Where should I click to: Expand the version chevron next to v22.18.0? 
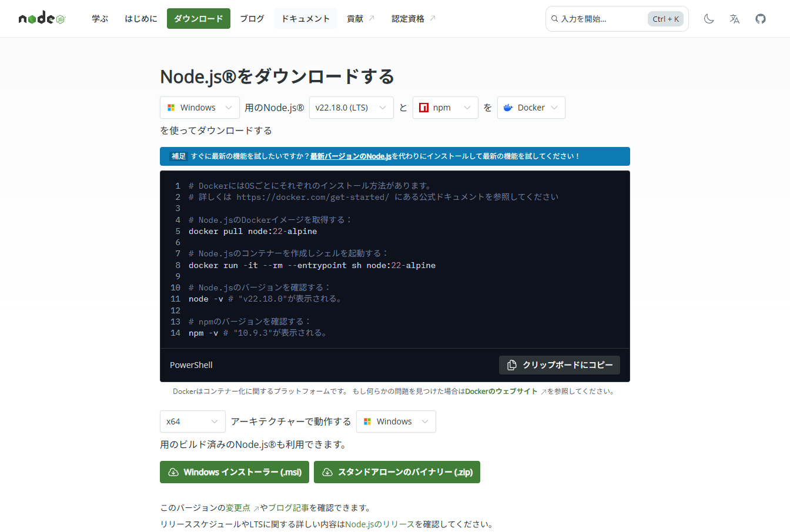(383, 108)
